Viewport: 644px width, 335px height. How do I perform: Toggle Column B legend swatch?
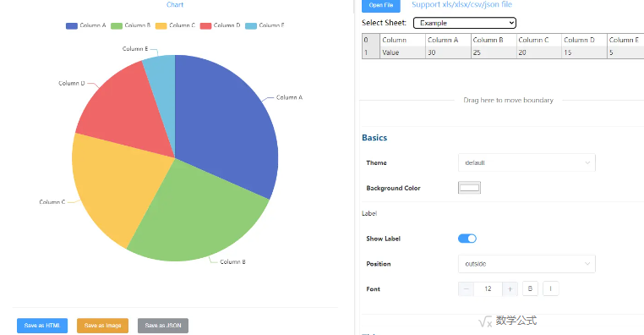(x=117, y=26)
